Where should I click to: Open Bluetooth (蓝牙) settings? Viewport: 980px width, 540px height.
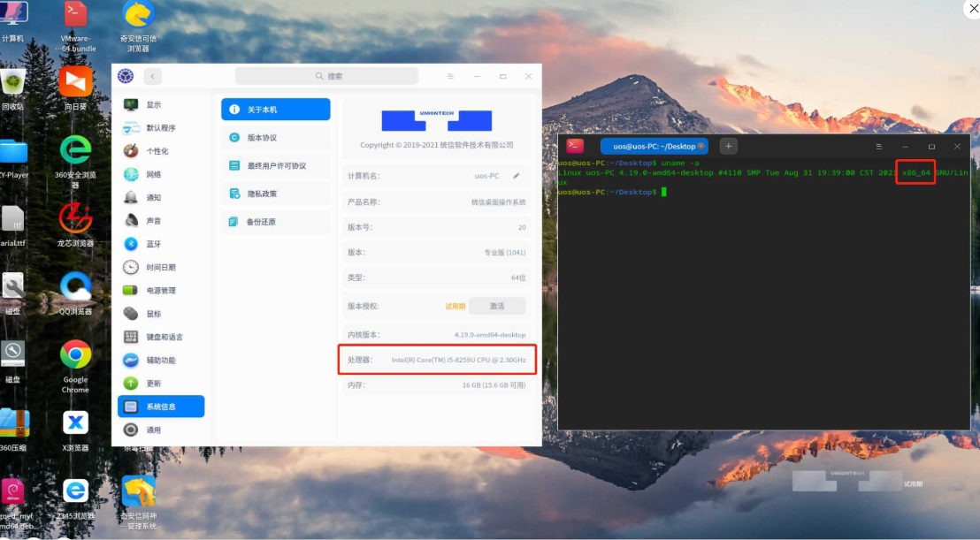click(x=161, y=244)
